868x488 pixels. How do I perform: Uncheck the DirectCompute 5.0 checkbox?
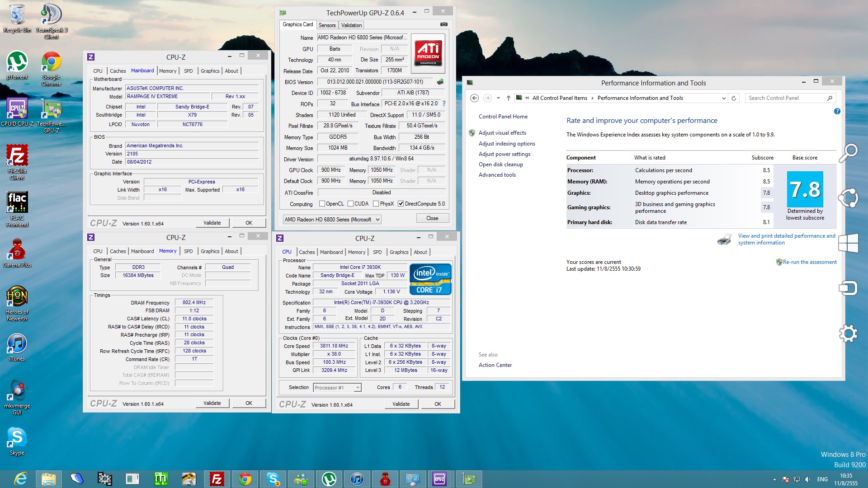[x=401, y=204]
